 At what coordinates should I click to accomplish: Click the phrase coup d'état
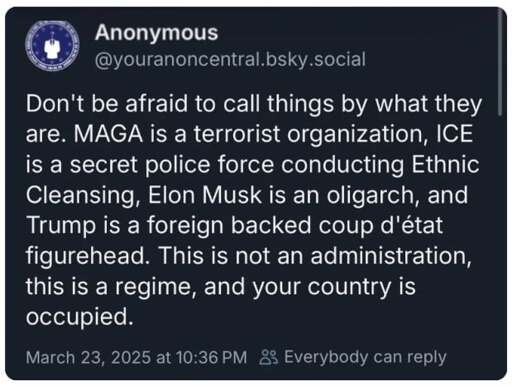point(380,225)
